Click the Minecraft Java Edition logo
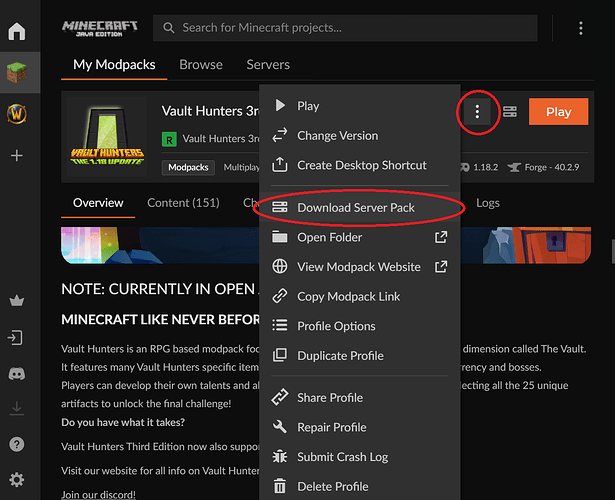The image size is (615, 500). (x=100, y=29)
